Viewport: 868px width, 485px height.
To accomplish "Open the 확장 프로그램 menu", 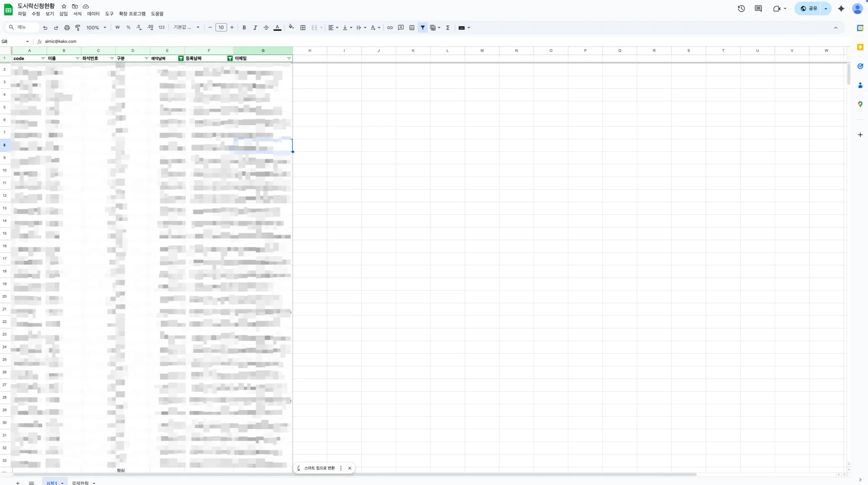I will point(132,14).
